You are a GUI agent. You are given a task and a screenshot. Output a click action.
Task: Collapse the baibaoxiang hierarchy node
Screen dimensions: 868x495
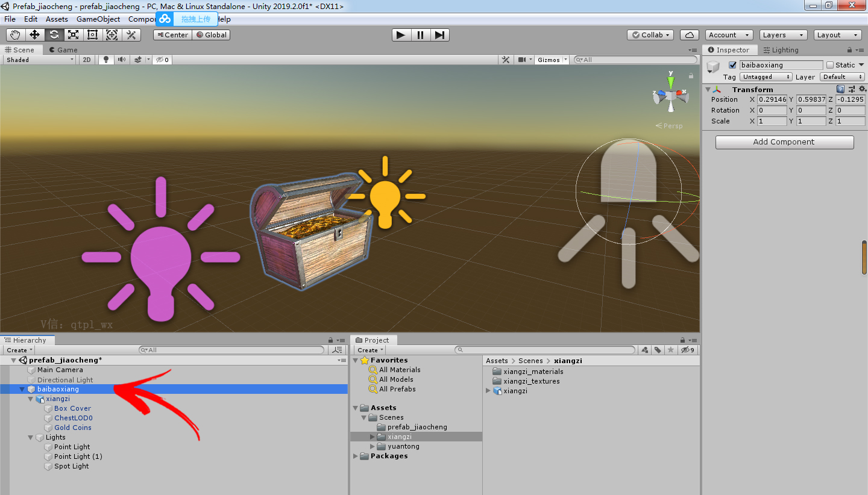click(22, 390)
